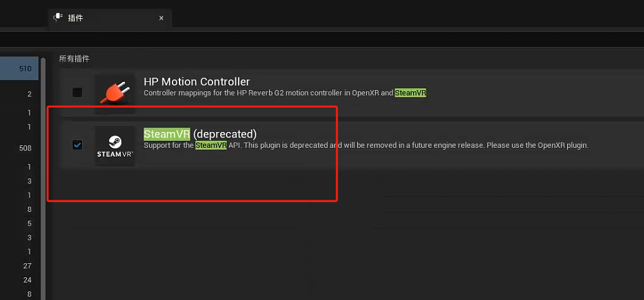The image size is (644, 300).
Task: Select the 插件 tab
Action: 110,18
